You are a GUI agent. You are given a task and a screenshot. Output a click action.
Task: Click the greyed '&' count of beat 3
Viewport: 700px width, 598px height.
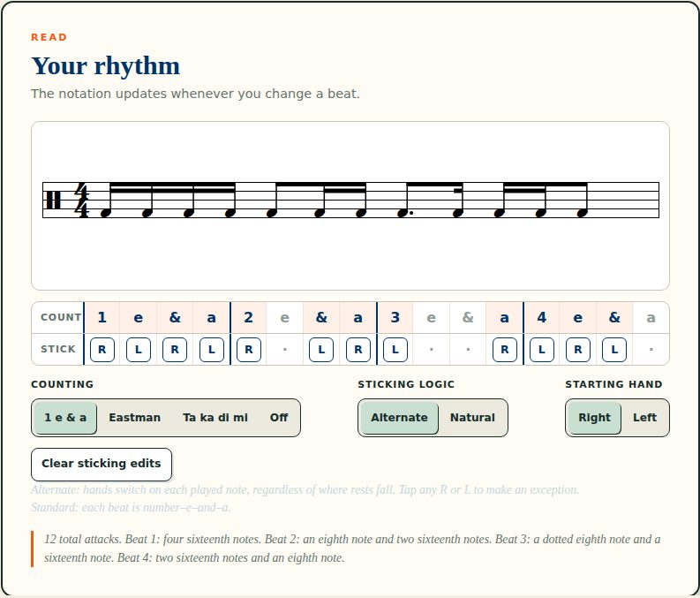468,317
